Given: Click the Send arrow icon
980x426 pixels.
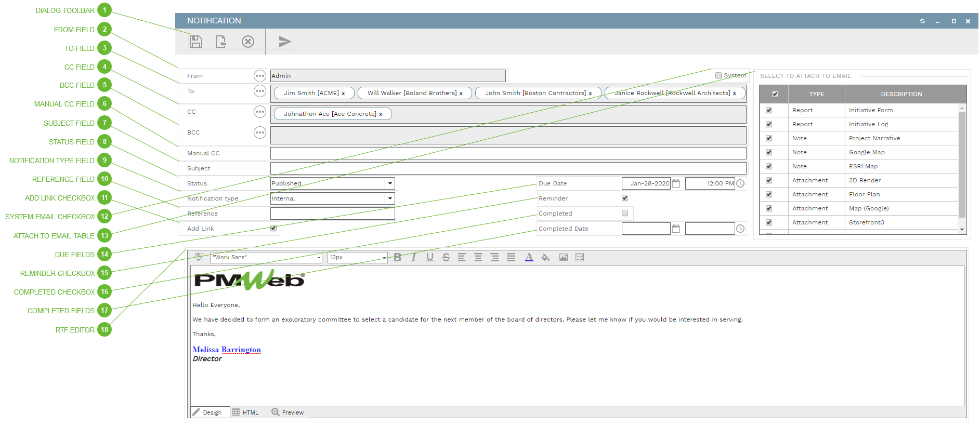Looking at the screenshot, I should point(284,42).
